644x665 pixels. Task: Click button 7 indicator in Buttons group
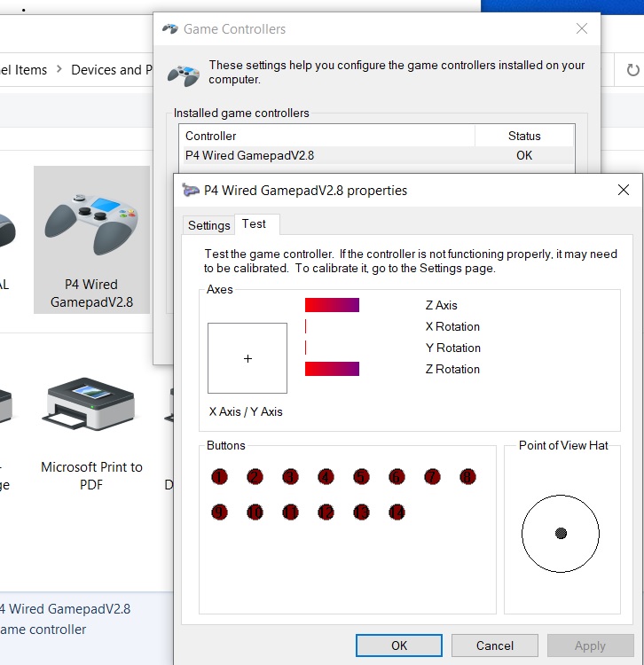tap(432, 477)
